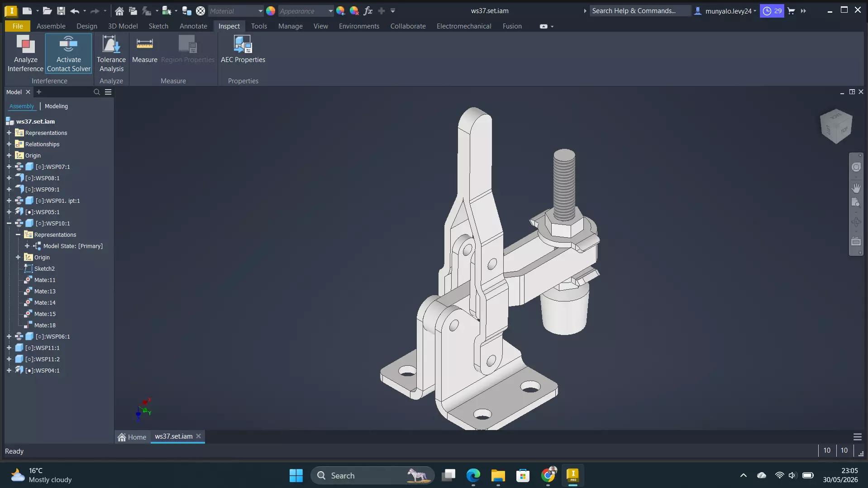Open the Home document tab
This screenshot has width=868, height=488.
(x=132, y=437)
